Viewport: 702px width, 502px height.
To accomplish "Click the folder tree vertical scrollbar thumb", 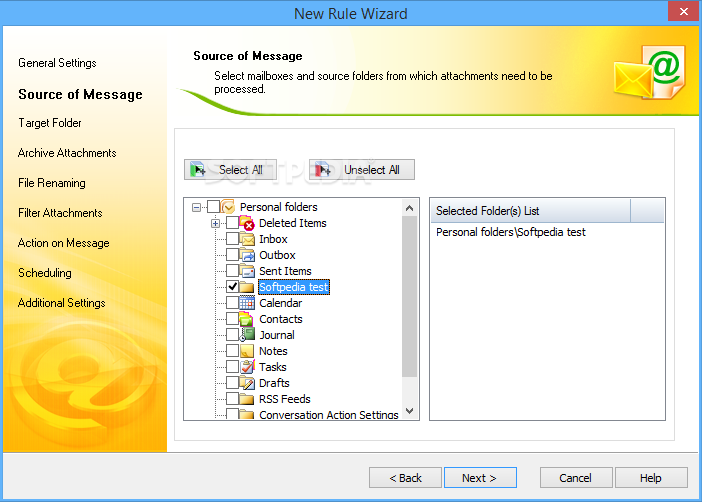I will tap(409, 296).
